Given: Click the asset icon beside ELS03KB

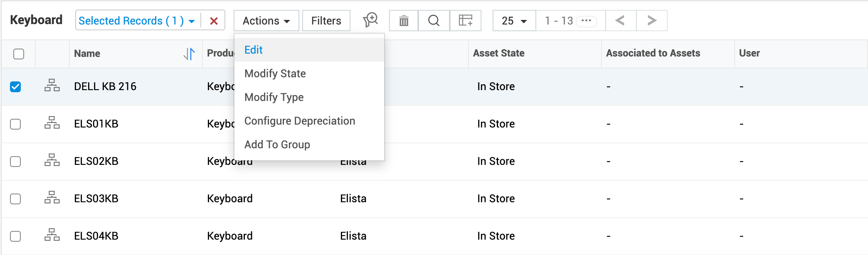Looking at the screenshot, I should (52, 199).
